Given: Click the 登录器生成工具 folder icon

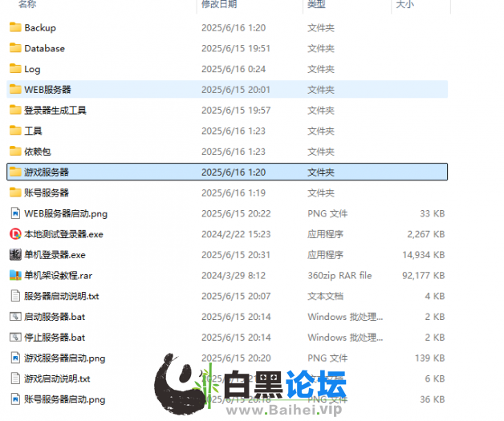Looking at the screenshot, I should [x=15, y=110].
